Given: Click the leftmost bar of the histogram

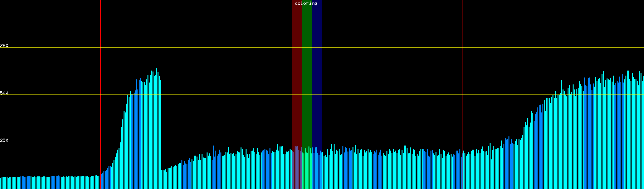Looking at the screenshot, I should coord(1,184).
